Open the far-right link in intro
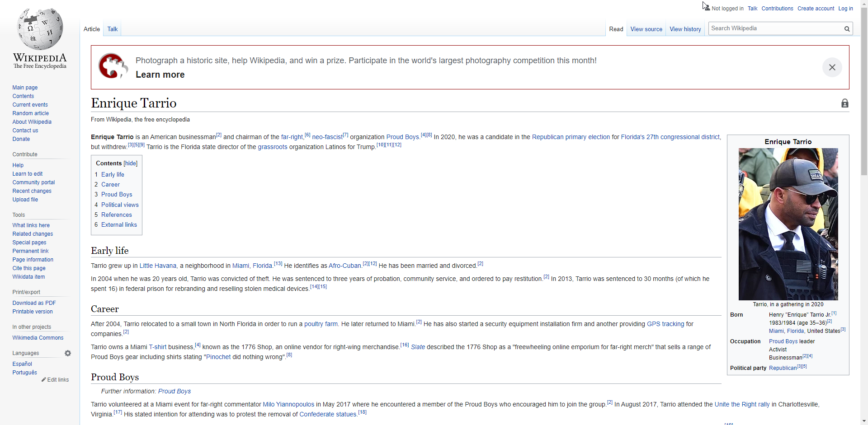The height and width of the screenshot is (425, 868). click(x=292, y=137)
